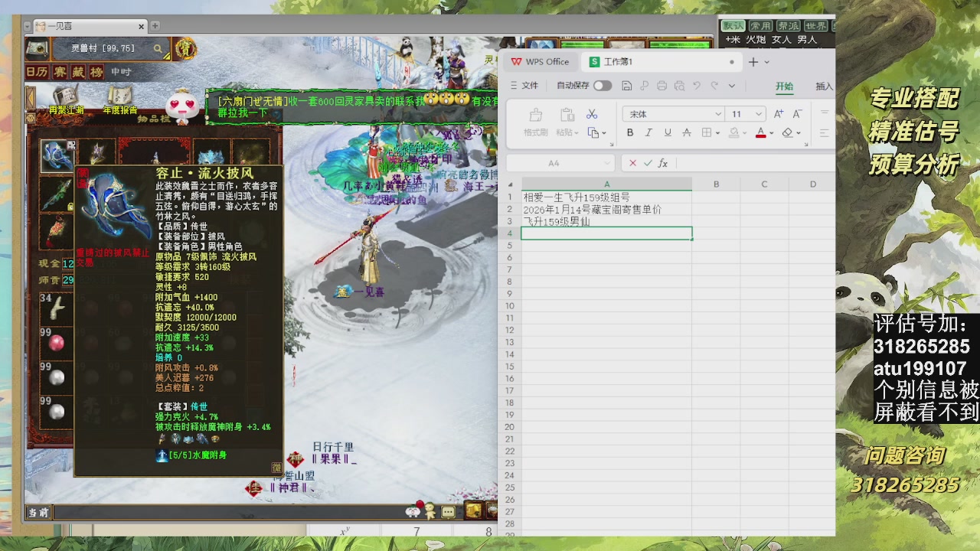Open the game client tab list dropdown
This screenshot has width=980, height=551.
(28, 26)
